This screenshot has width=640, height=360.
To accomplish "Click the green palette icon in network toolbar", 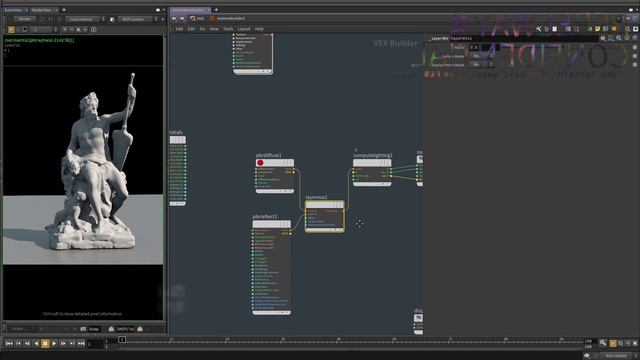I will click(606, 29).
